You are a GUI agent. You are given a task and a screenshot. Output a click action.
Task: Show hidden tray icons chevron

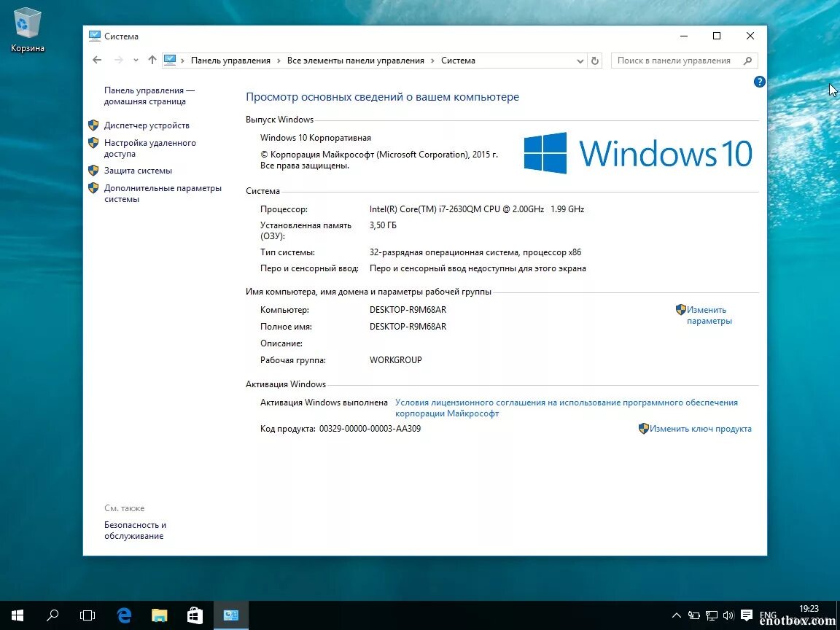click(x=677, y=615)
